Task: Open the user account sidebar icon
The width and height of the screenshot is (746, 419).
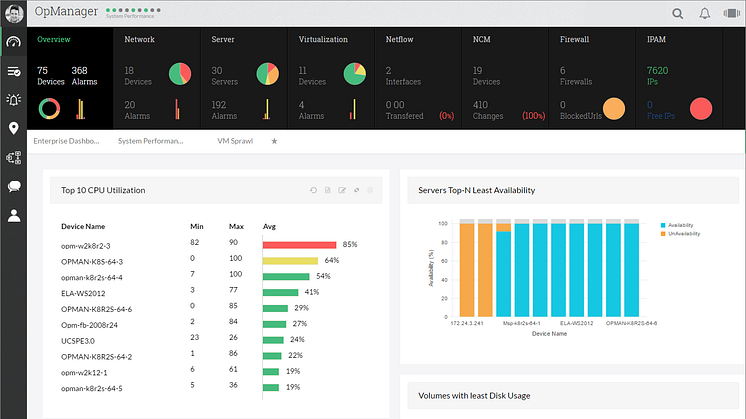Action: pos(14,215)
